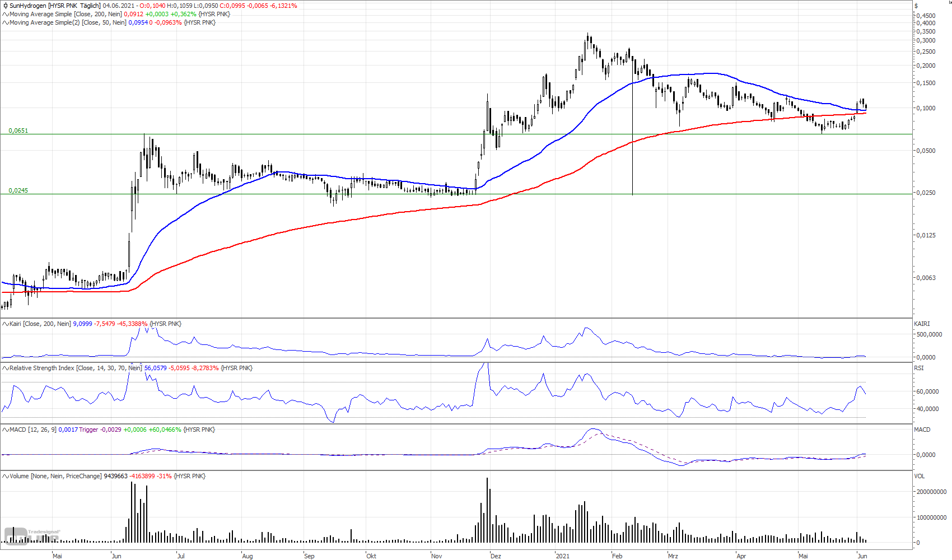
Task: Click the volume value 9439663
Action: (116, 476)
